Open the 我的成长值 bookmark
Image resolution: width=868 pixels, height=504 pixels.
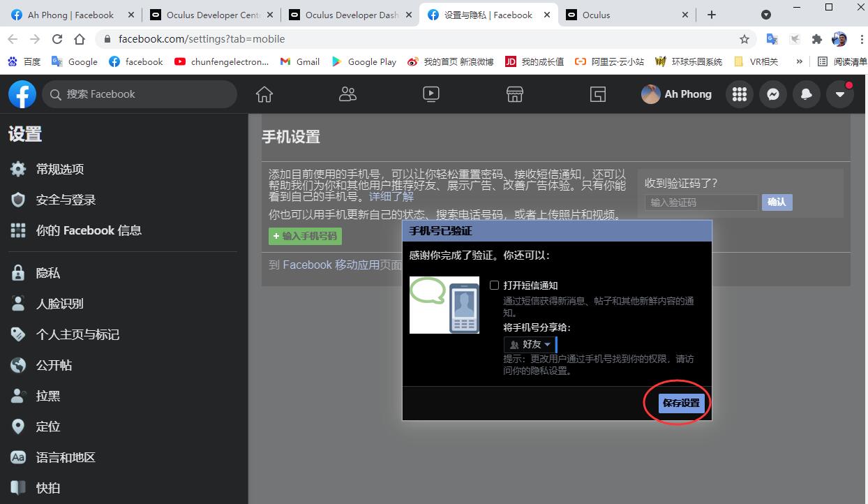[534, 61]
